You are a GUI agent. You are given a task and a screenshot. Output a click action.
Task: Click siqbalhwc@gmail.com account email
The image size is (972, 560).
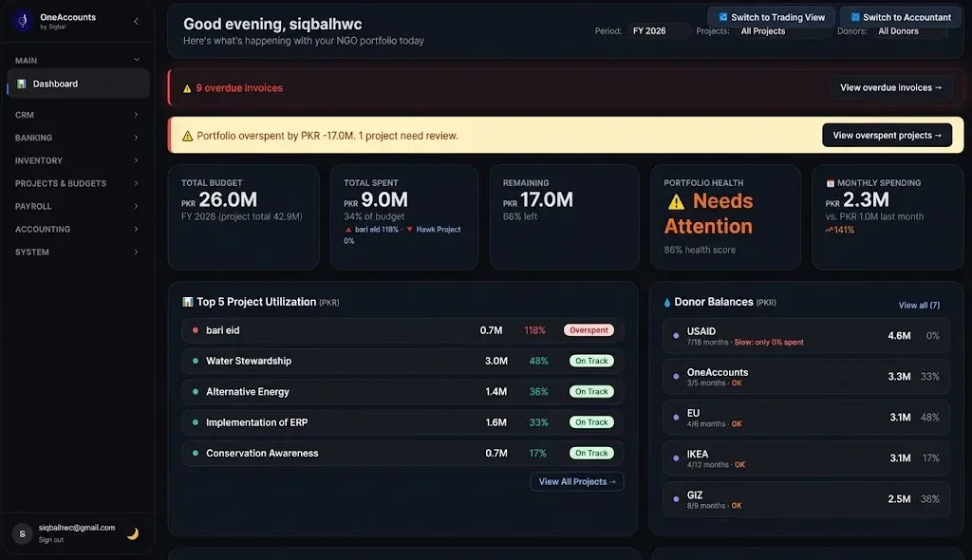click(x=77, y=528)
